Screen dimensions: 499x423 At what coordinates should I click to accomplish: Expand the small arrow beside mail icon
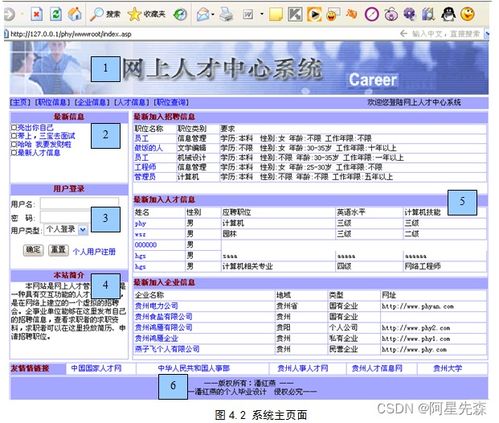pyautogui.click(x=213, y=15)
